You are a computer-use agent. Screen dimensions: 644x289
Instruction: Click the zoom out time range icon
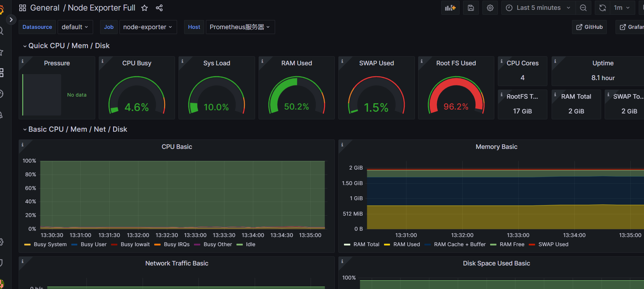(583, 8)
